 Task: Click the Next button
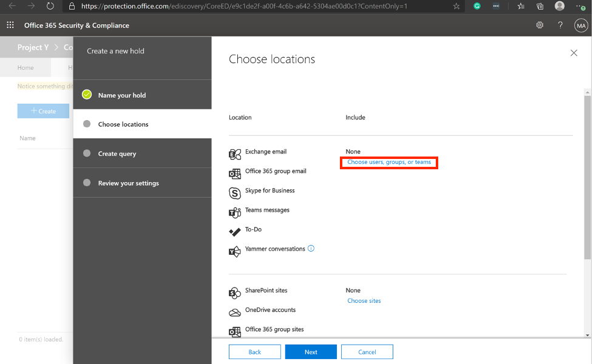311,352
